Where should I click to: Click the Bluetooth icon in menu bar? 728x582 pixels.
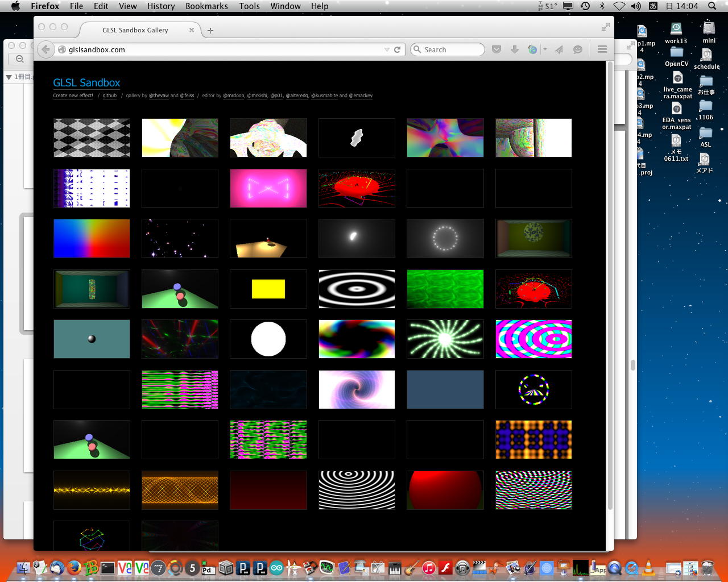click(x=602, y=6)
